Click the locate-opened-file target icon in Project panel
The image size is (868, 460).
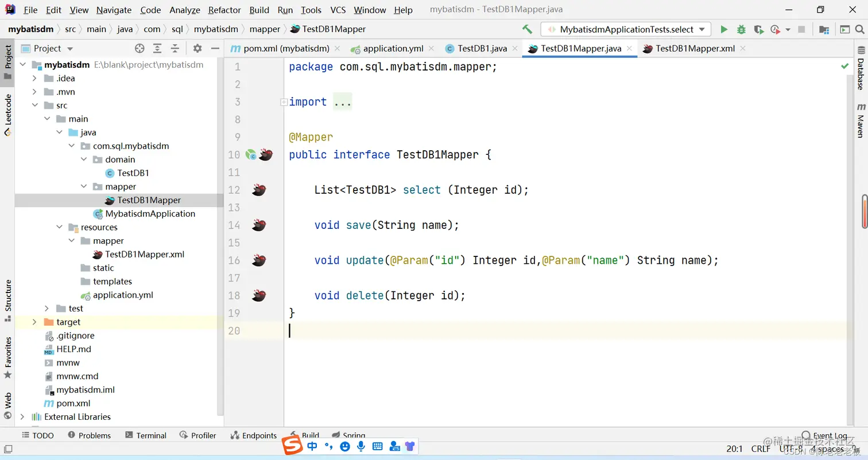[x=139, y=48]
